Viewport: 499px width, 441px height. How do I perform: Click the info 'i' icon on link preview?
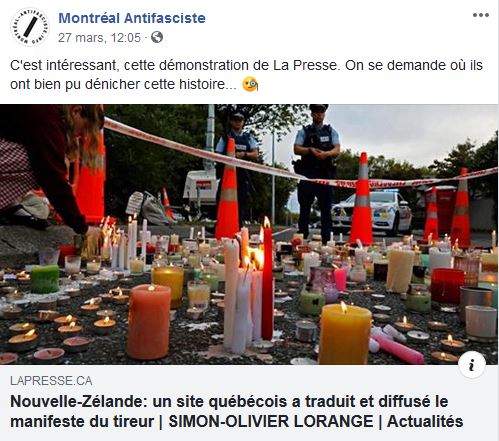(471, 365)
